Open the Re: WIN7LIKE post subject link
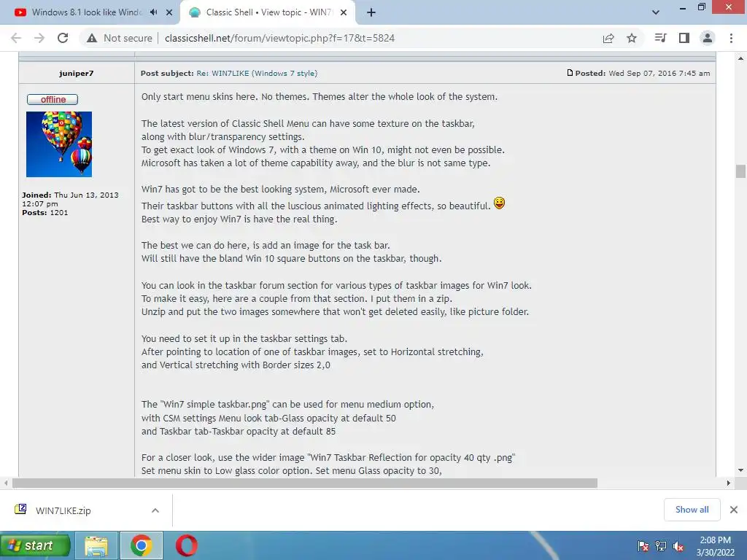 click(x=257, y=74)
